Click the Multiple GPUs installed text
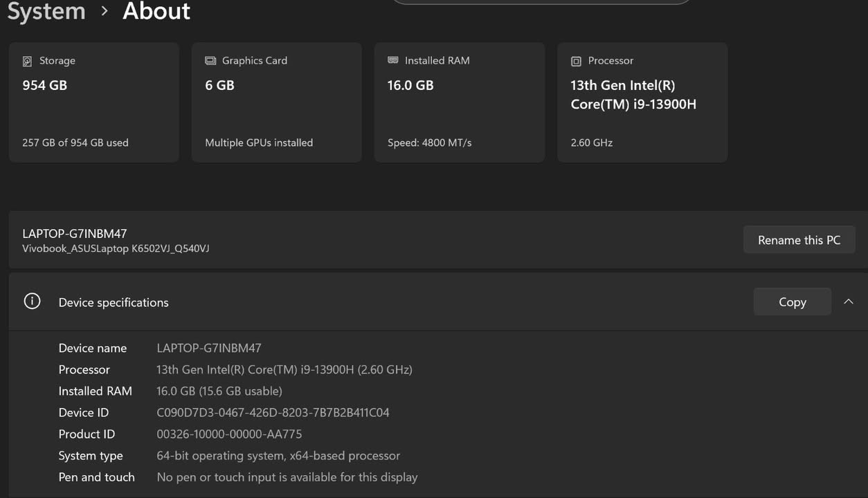The width and height of the screenshot is (868, 498). tap(259, 142)
